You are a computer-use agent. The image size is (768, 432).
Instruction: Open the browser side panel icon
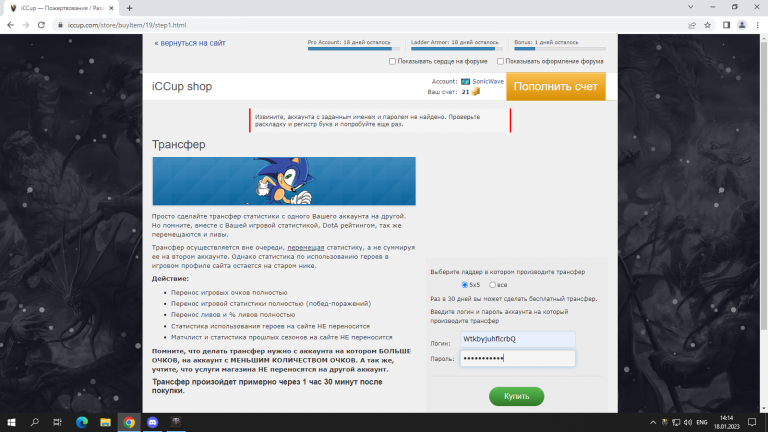click(726, 25)
